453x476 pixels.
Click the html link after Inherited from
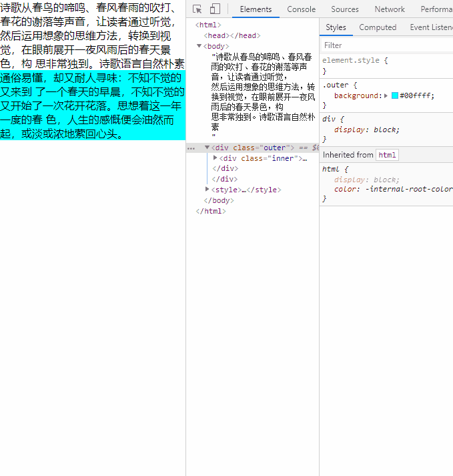(387, 155)
